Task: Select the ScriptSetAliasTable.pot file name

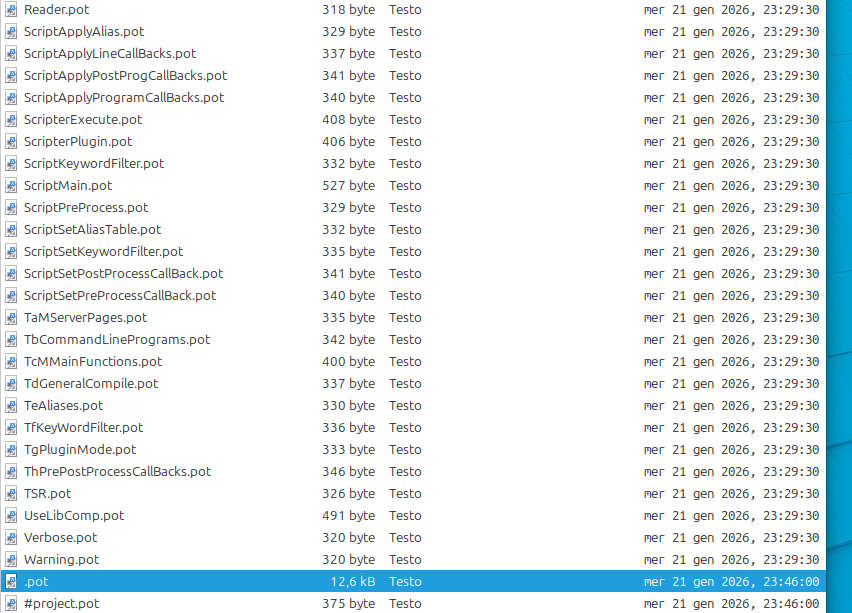Action: (x=92, y=229)
